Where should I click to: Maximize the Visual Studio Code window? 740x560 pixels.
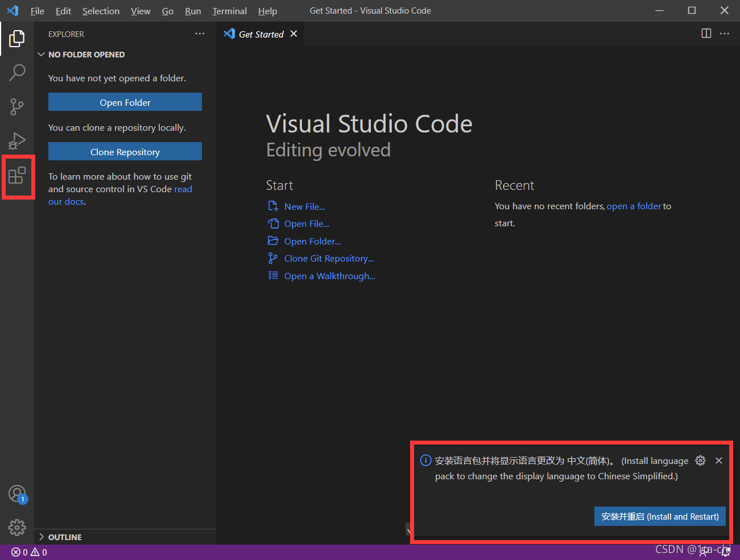pos(692,10)
